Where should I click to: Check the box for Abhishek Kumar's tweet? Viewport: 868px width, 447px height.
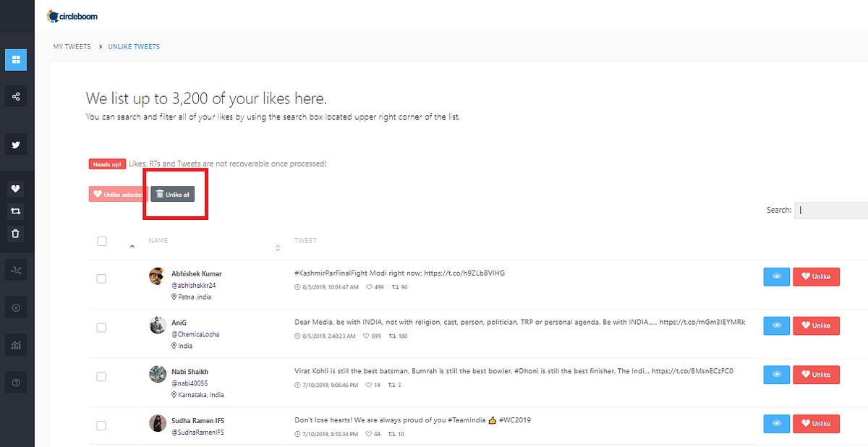(x=101, y=278)
